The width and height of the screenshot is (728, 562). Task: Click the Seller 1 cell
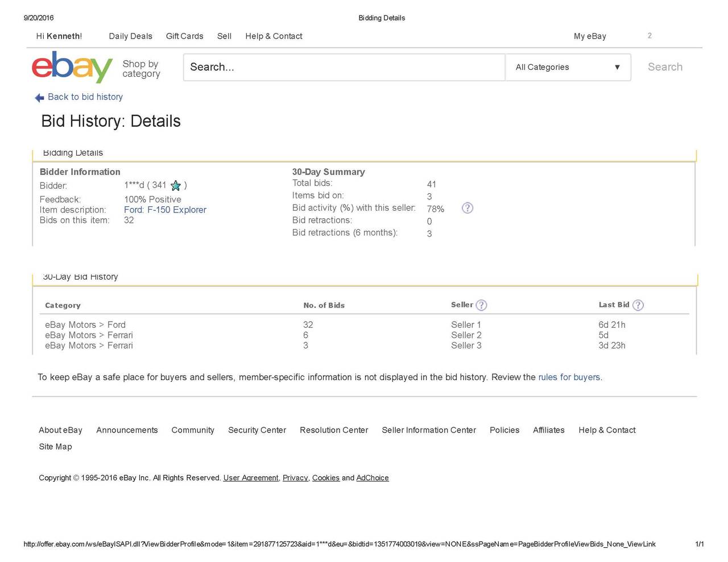pos(466,325)
